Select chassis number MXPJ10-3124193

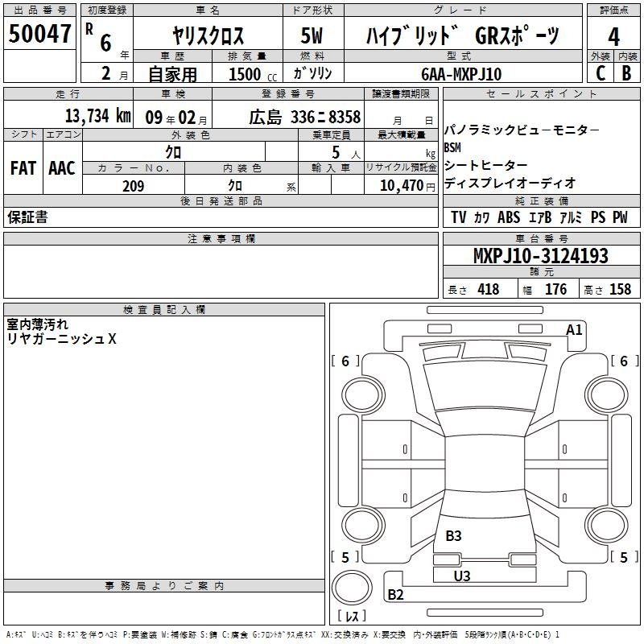pyautogui.click(x=540, y=256)
